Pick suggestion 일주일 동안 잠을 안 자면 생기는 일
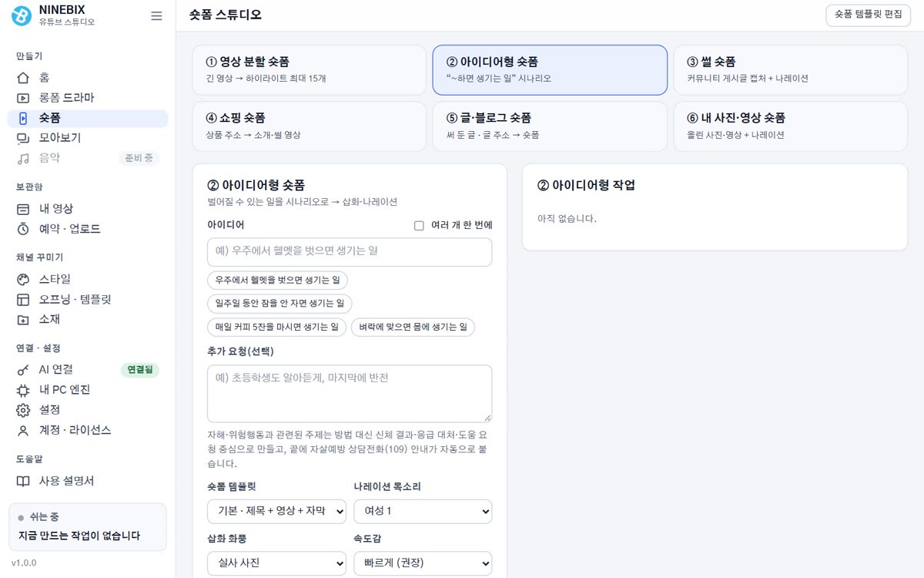This screenshot has width=924, height=578. [280, 304]
